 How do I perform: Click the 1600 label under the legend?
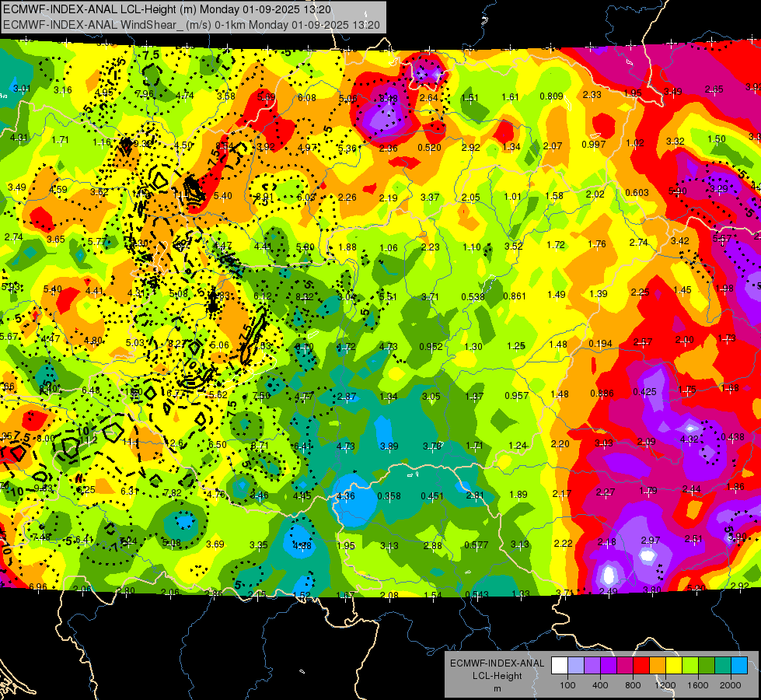pos(698,685)
